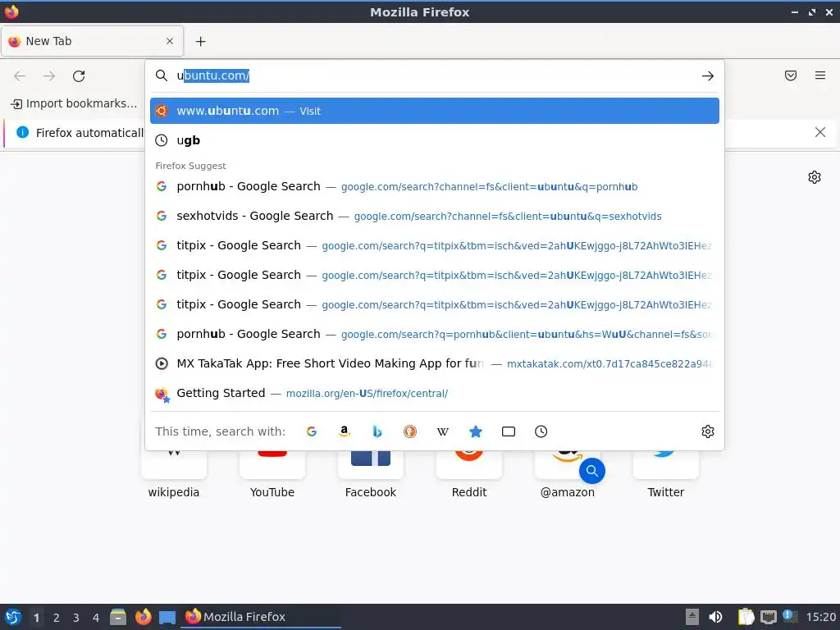Search in Bookmarks using the star icon
Viewport: 840px width, 630px height.
(476, 431)
